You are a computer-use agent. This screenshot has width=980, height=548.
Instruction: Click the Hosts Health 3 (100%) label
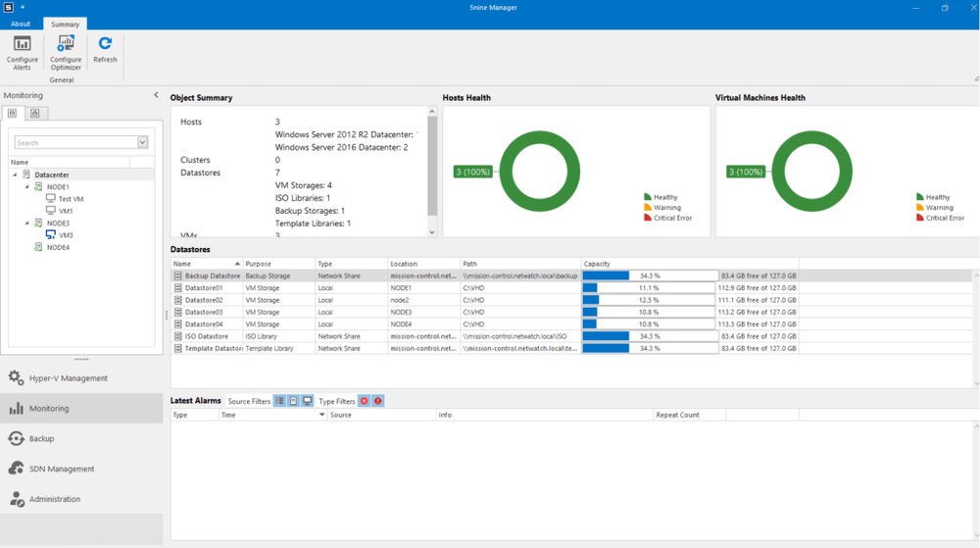(x=473, y=172)
